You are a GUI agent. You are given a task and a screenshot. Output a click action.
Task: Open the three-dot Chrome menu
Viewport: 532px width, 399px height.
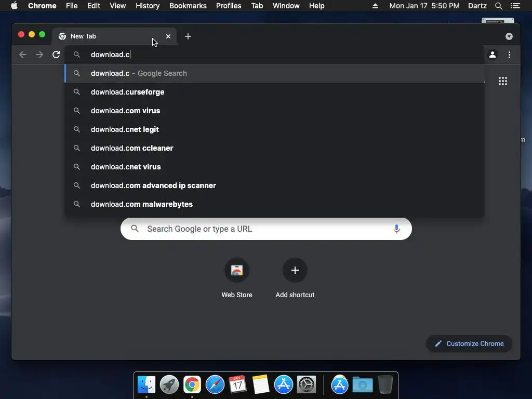[x=509, y=55]
